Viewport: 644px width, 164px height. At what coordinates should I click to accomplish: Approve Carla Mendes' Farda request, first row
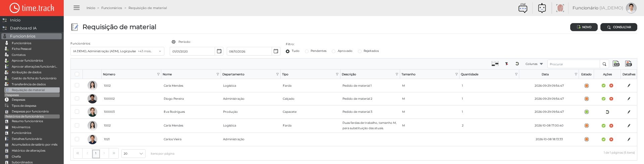click(603, 86)
